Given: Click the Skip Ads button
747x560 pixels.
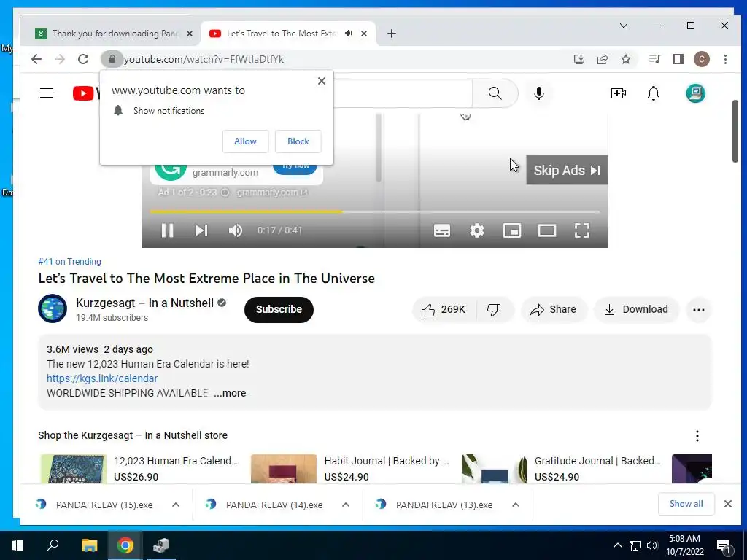Looking at the screenshot, I should [567, 170].
